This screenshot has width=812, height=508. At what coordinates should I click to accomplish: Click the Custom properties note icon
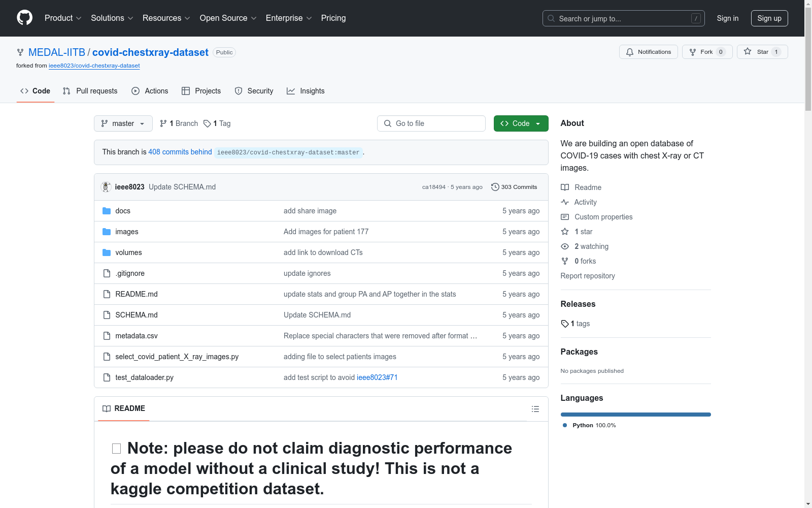click(565, 217)
